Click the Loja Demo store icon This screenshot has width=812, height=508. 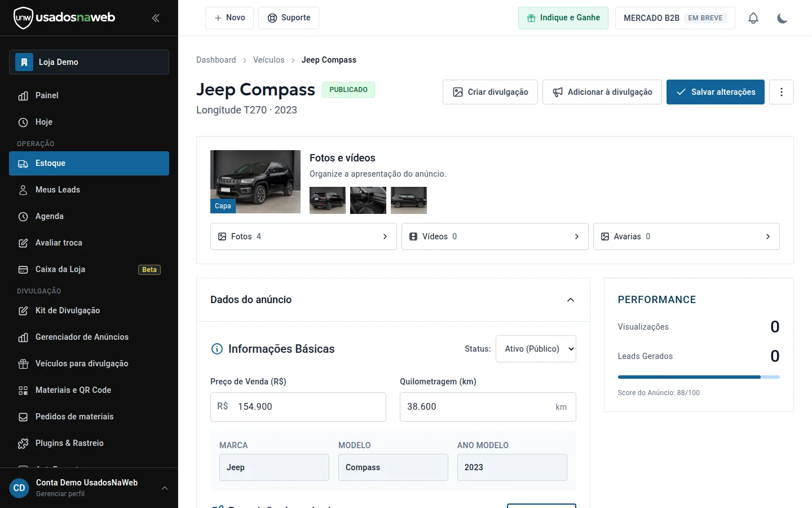click(x=24, y=62)
